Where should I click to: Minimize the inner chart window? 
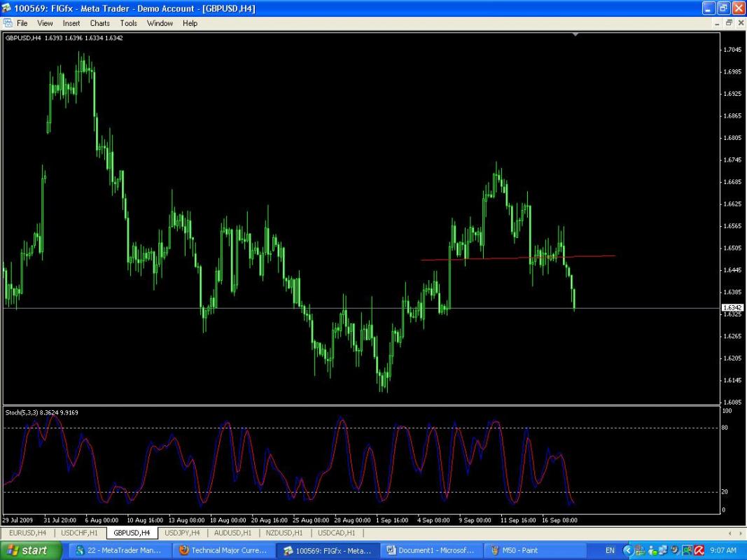(x=718, y=23)
